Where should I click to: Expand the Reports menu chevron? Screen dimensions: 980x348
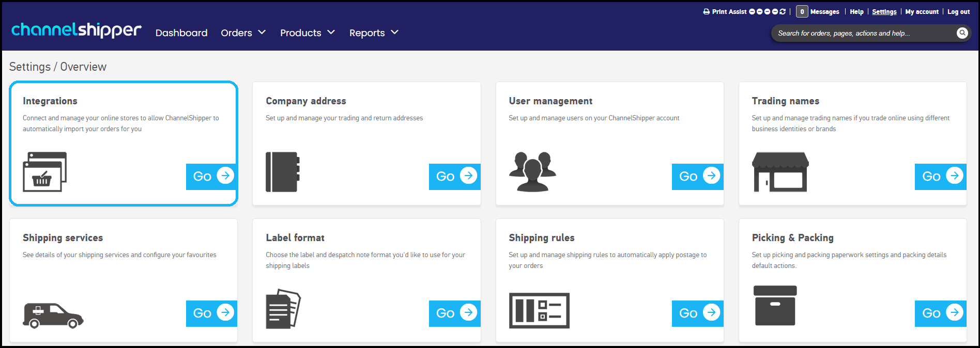[x=395, y=32]
